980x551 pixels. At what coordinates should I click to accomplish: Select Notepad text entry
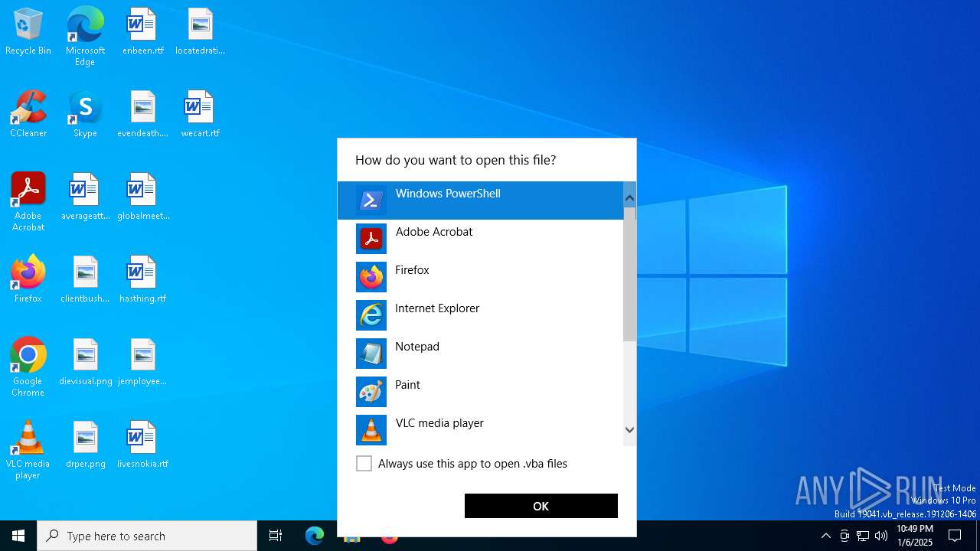point(417,347)
